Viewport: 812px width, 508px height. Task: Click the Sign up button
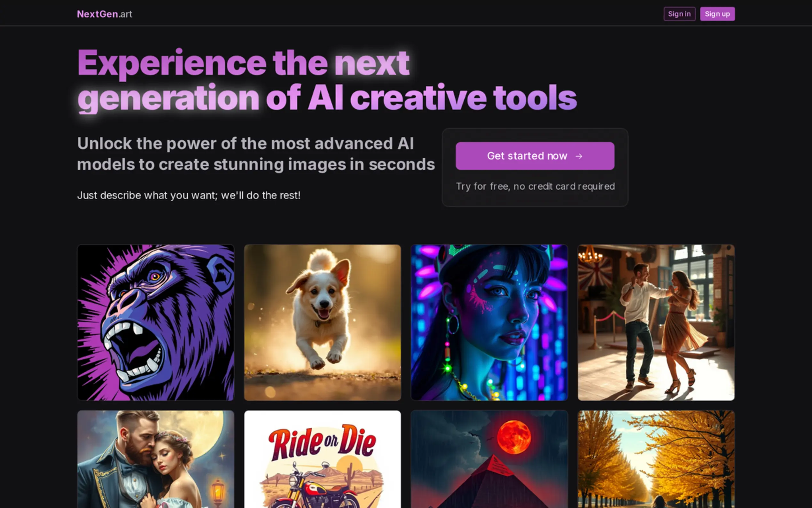[717, 14]
